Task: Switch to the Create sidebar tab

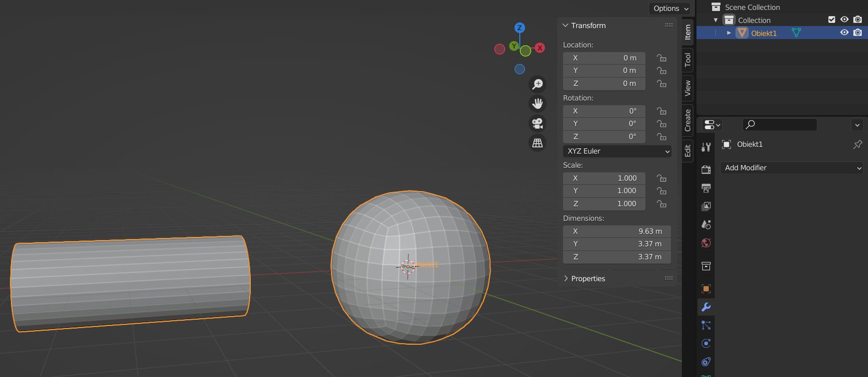Action: point(688,120)
